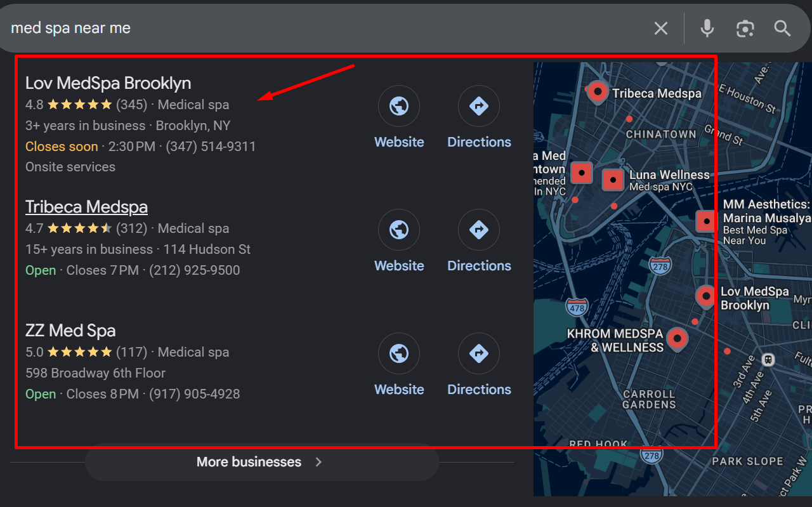Click the 'Closes soon' status text
The width and height of the screenshot is (812, 507).
pos(62,147)
